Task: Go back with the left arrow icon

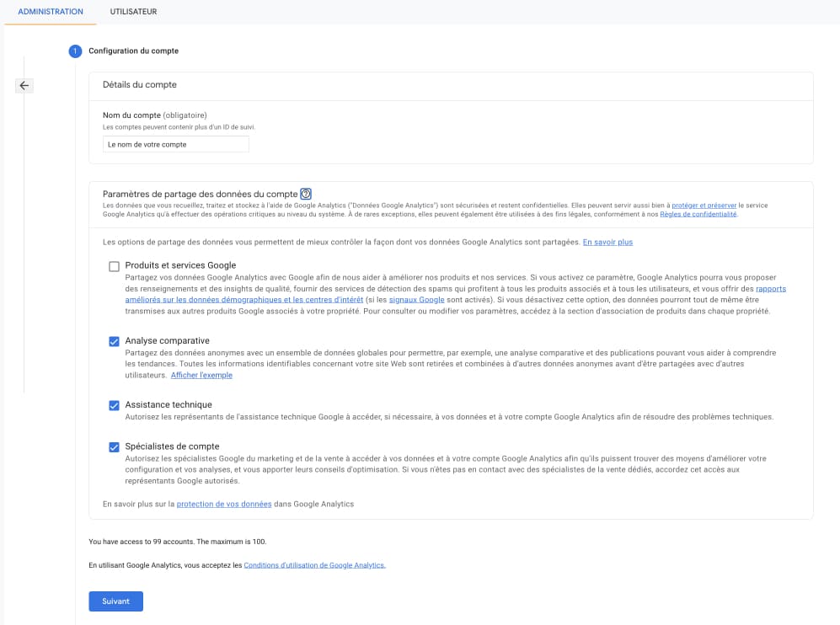Action: point(24,85)
